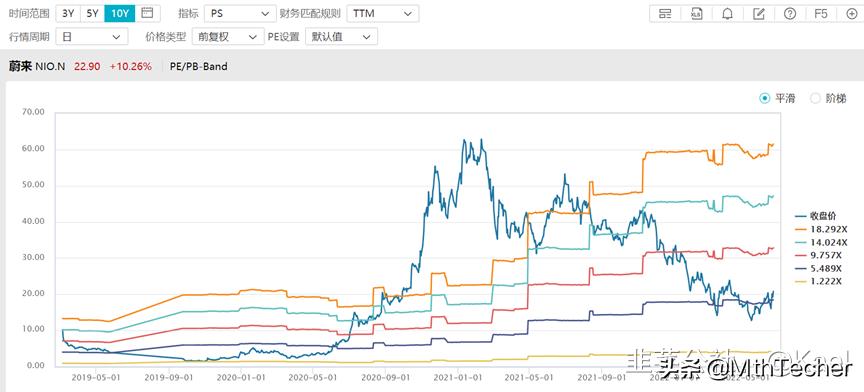Click the 2020-01-01 x-axis date label

241,378
